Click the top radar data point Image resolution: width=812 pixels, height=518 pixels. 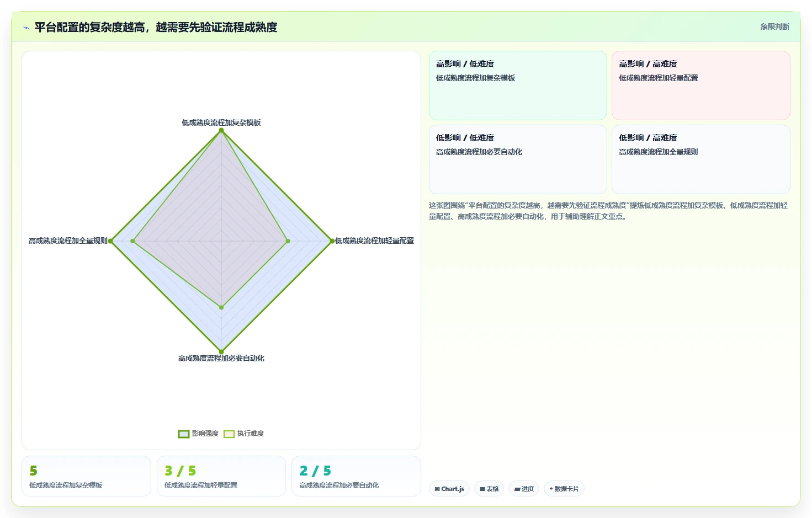tap(221, 130)
